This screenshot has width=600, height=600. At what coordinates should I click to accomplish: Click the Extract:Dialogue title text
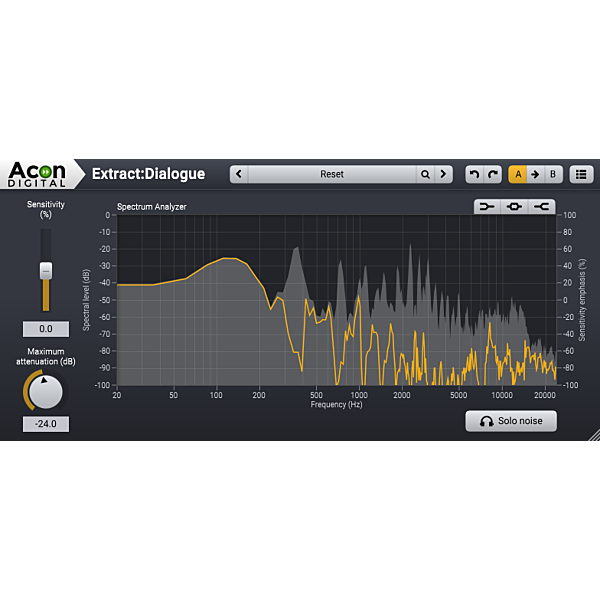coord(148,174)
